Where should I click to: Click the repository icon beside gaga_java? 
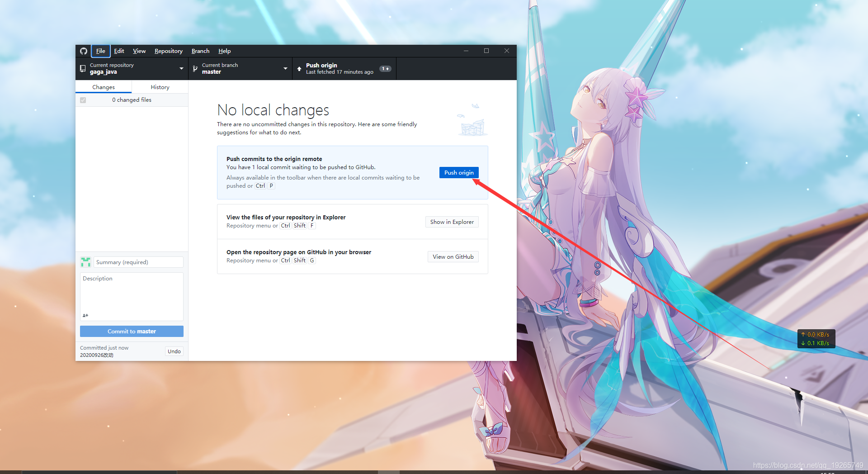click(x=83, y=69)
